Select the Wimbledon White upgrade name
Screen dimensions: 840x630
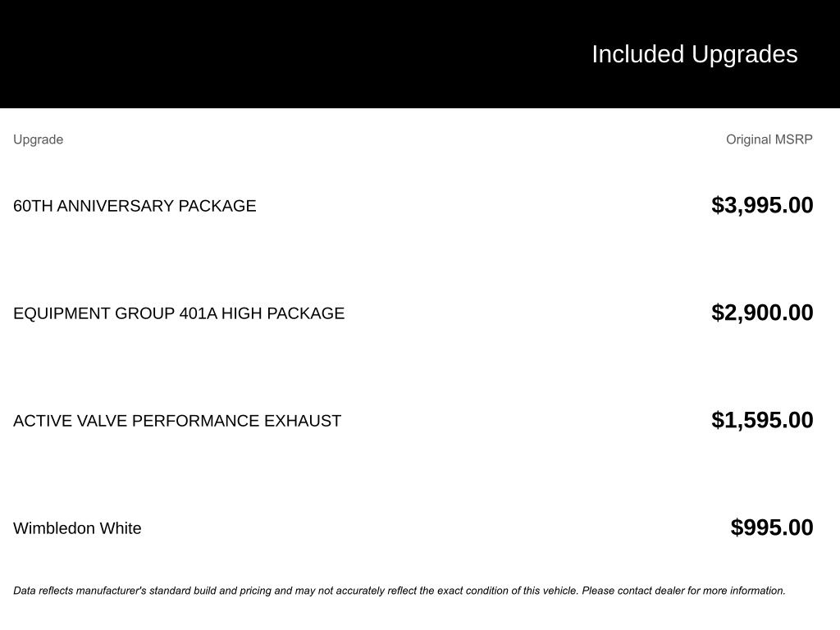[x=77, y=528]
